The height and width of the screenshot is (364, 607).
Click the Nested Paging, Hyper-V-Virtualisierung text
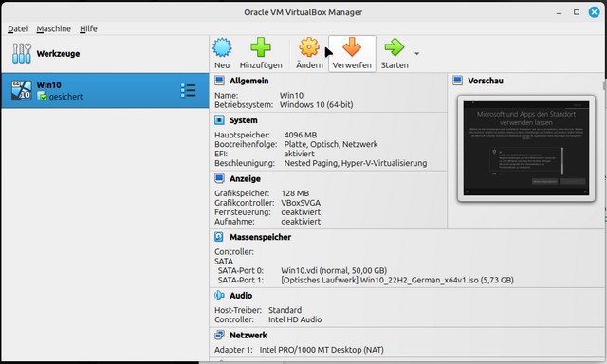[356, 163]
